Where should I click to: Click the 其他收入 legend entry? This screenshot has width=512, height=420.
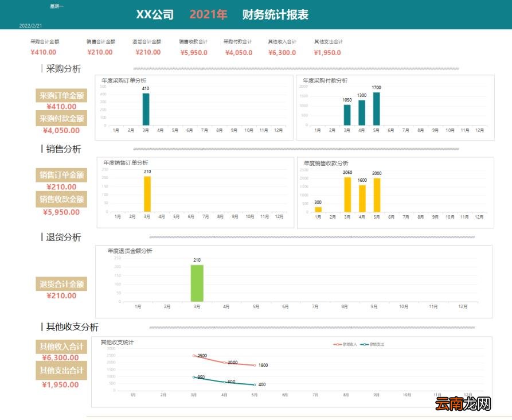pyautogui.click(x=346, y=344)
